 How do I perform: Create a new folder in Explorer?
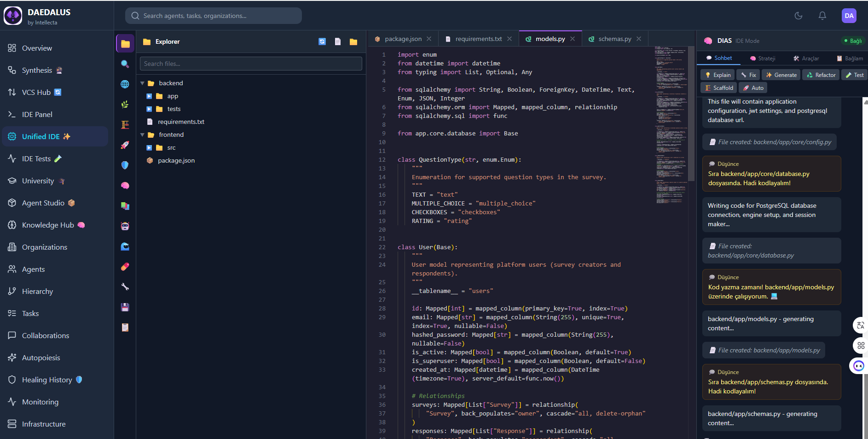coord(353,41)
